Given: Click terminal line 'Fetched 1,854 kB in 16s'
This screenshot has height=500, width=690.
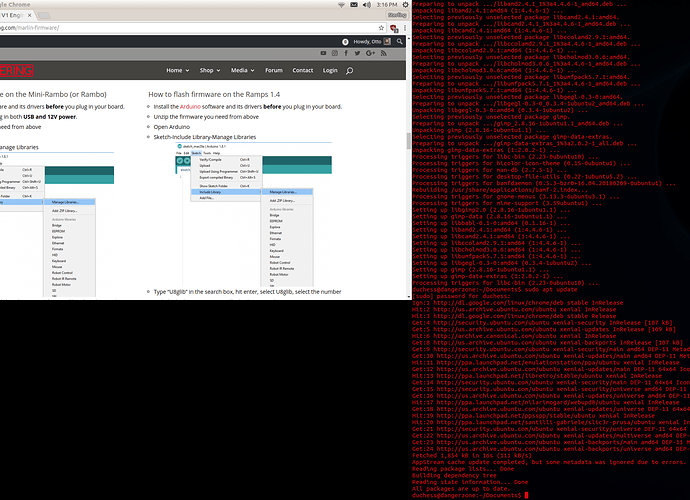Looking at the screenshot, I should (x=472, y=456).
